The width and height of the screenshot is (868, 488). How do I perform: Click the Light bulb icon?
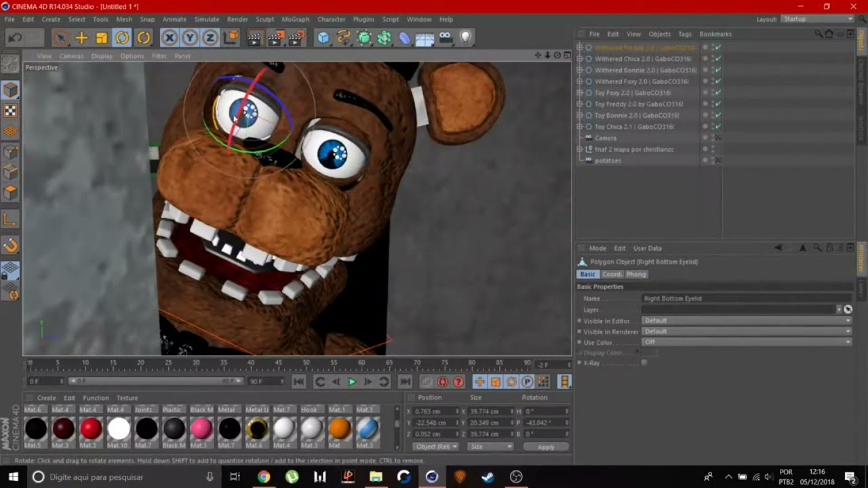[x=466, y=38]
